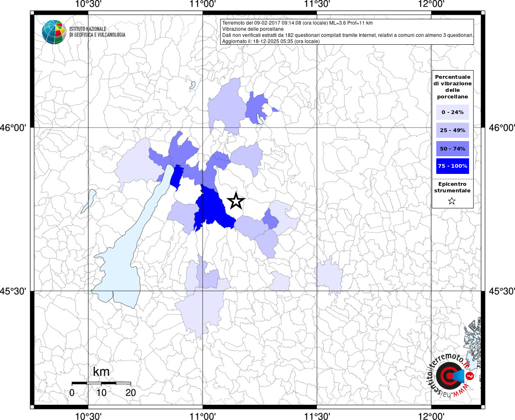Image resolution: width=515 pixels, height=420 pixels.
Task: Click the top 11°00' longitude label
Action: [x=203, y=4]
